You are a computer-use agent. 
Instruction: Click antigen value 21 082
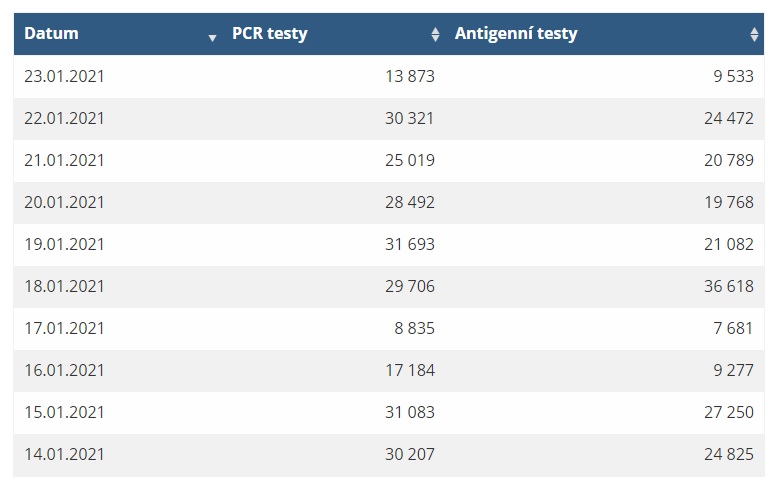click(x=729, y=244)
